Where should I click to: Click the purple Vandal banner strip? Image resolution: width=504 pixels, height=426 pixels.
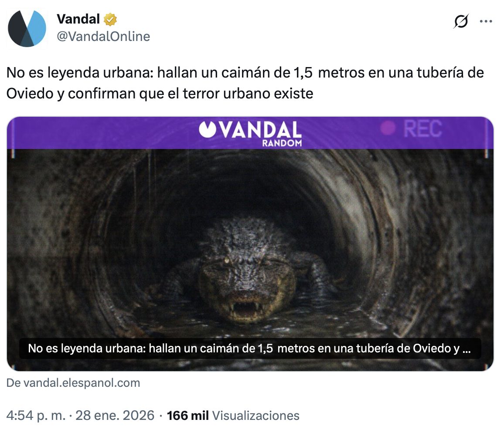(250, 132)
